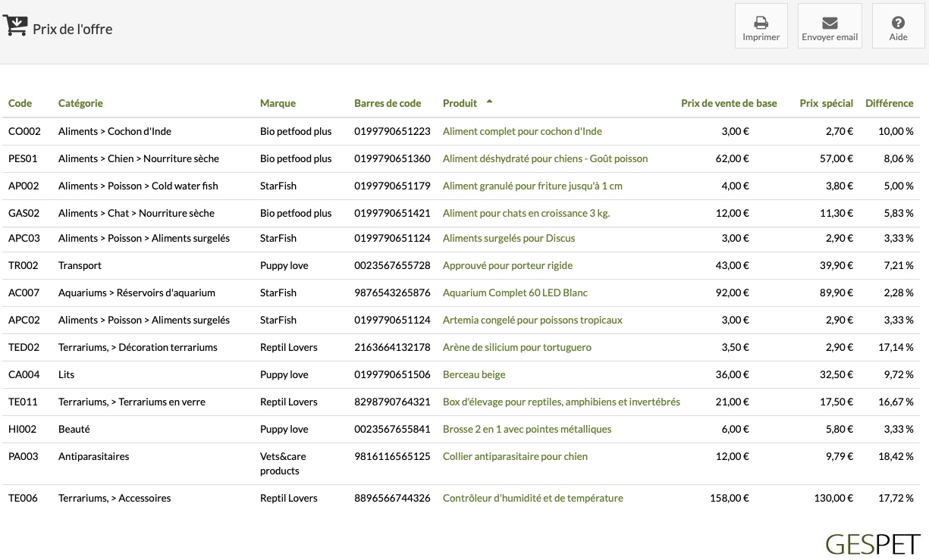The image size is (929, 560).
Task: Open product Berceau beige
Action: pyautogui.click(x=474, y=374)
